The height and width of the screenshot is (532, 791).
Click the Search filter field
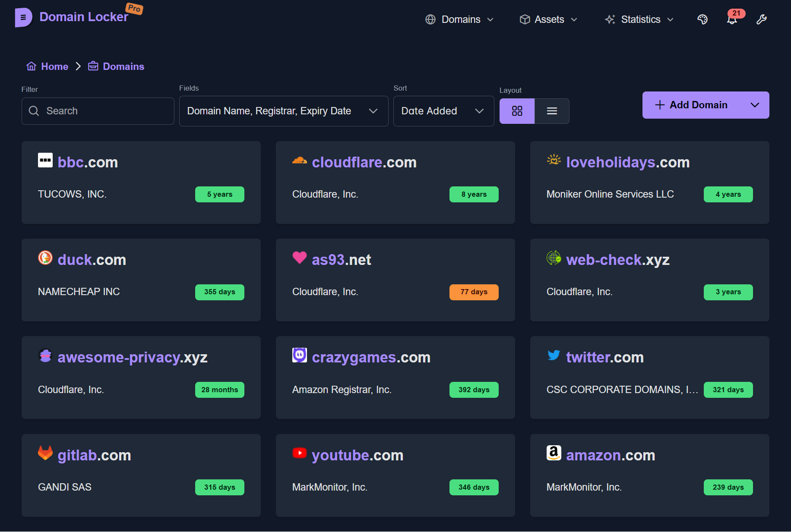coord(97,111)
